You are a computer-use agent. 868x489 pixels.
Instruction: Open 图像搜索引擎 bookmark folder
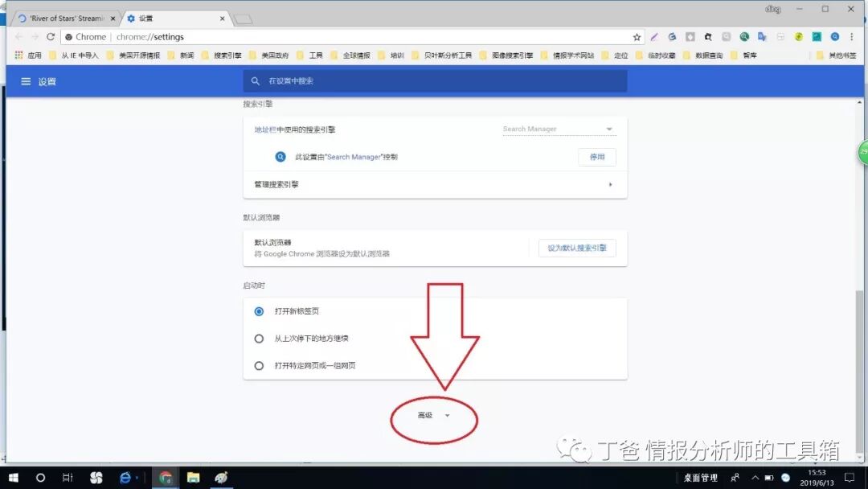tap(506, 55)
